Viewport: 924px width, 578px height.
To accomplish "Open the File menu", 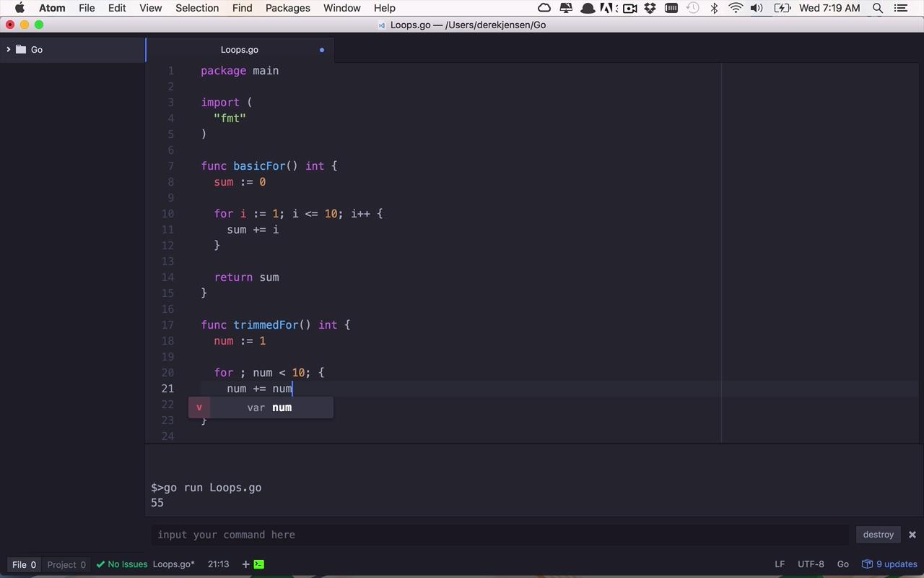I will (x=87, y=8).
